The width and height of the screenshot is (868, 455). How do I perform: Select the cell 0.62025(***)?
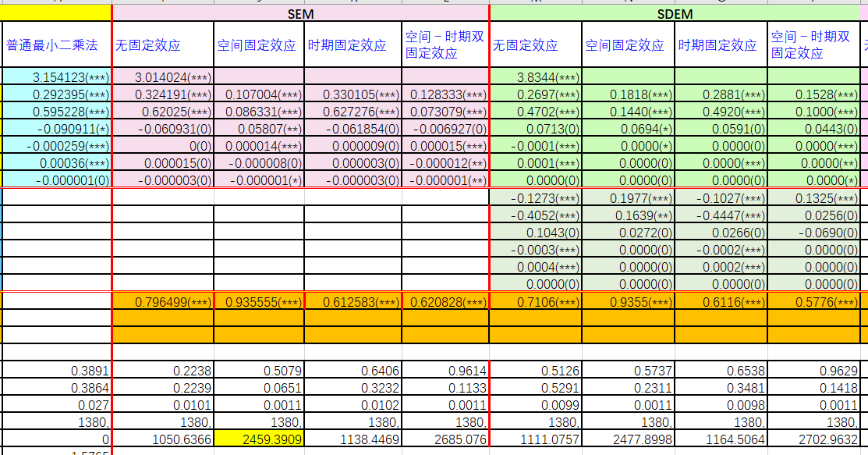[163, 112]
